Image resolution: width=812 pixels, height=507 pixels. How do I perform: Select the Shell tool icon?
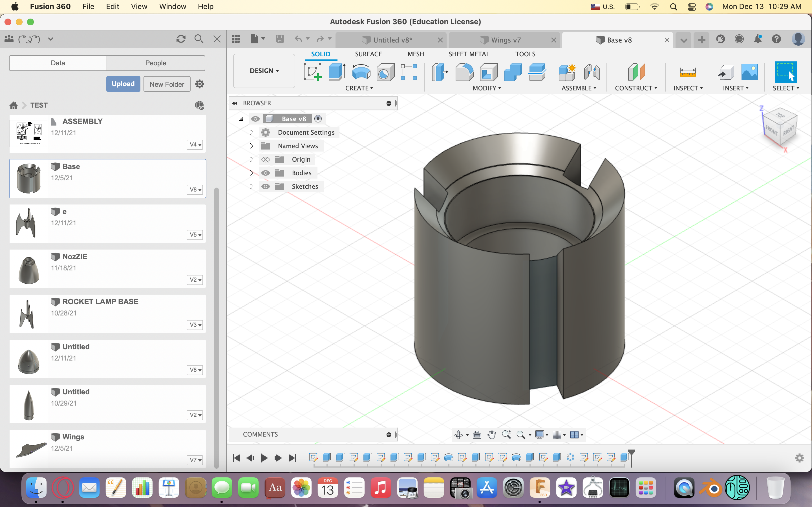pos(489,72)
